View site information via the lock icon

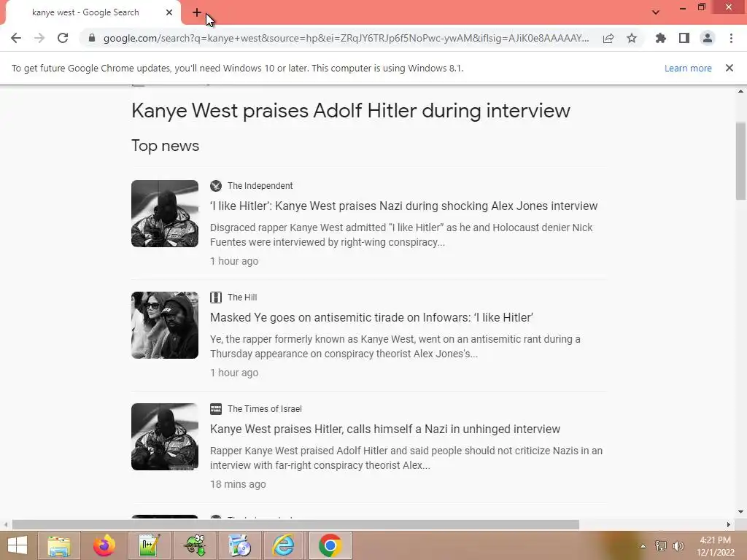click(92, 38)
